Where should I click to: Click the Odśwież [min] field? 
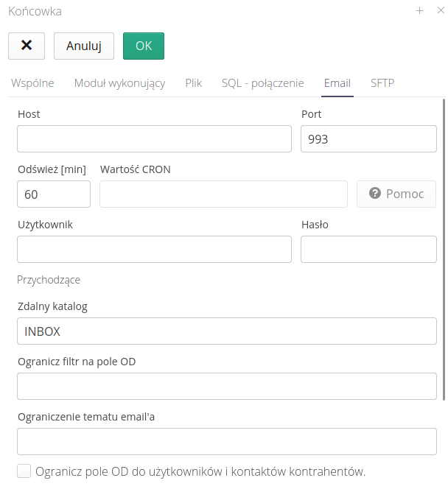click(x=54, y=194)
